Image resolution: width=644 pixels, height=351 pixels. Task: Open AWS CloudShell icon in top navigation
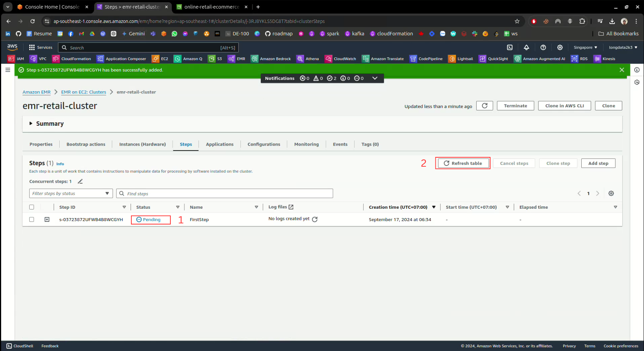(510, 47)
